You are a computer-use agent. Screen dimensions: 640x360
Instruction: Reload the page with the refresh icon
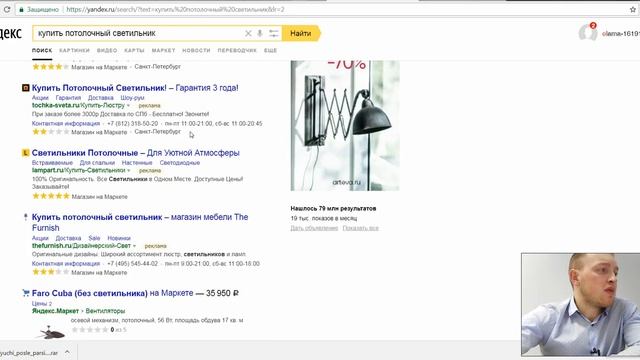[x=7, y=9]
